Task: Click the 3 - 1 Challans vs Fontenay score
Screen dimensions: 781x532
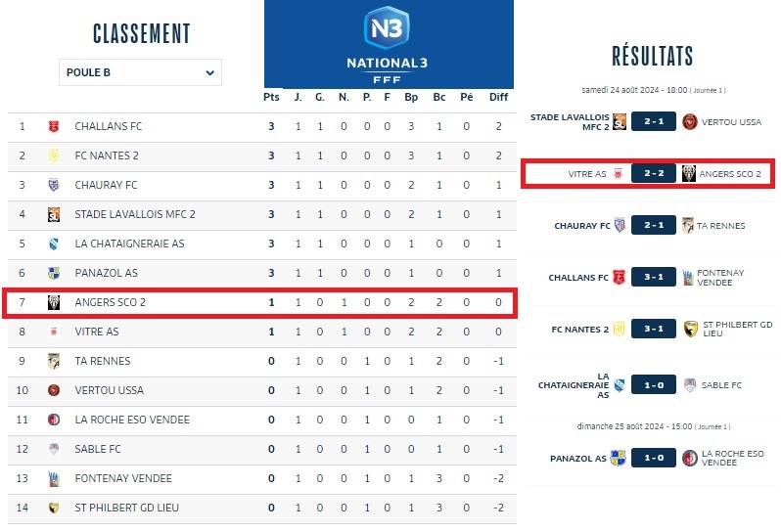Action: click(653, 278)
